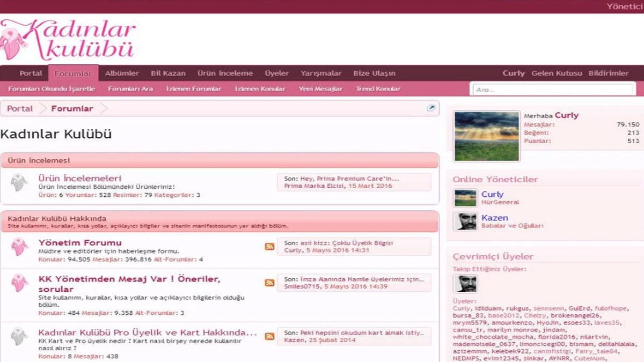Click the Ürün İncelemeleri forum status icon
The height and width of the screenshot is (362, 644).
click(x=19, y=183)
